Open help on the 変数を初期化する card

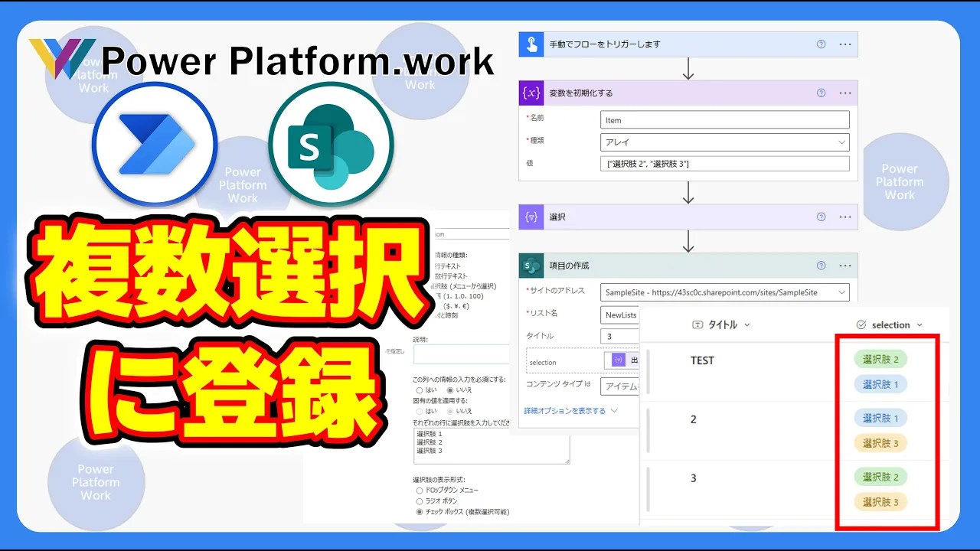coord(822,93)
